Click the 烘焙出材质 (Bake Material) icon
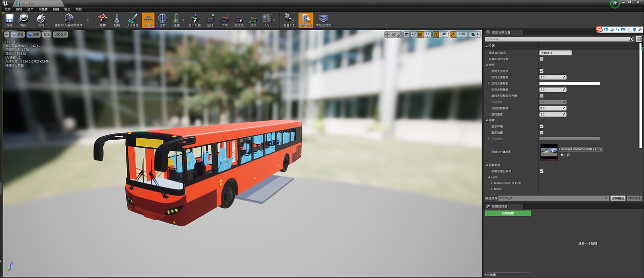 click(x=324, y=20)
